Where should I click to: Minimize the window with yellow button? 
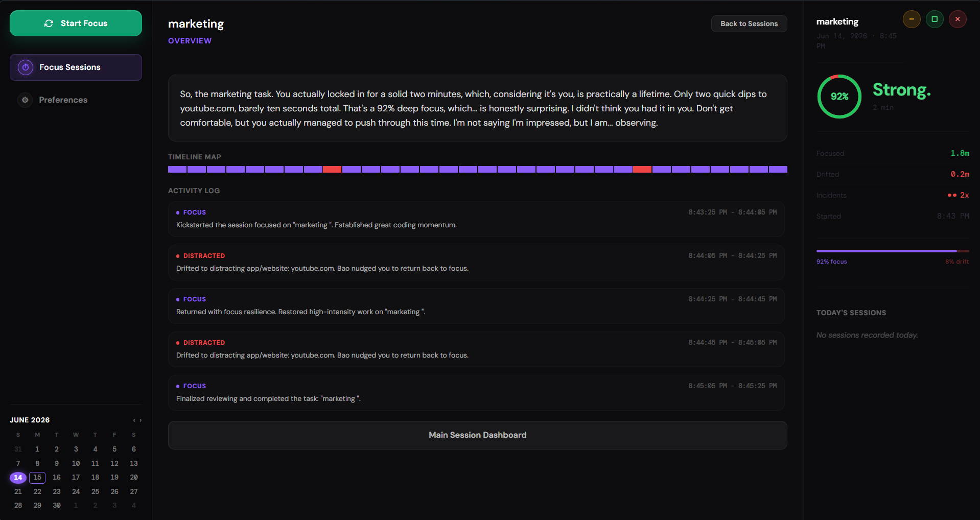(x=912, y=19)
